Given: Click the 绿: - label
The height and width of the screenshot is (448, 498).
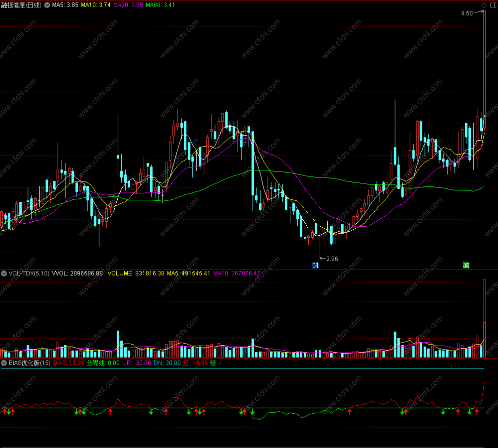Looking at the screenshot, I should tap(216, 363).
